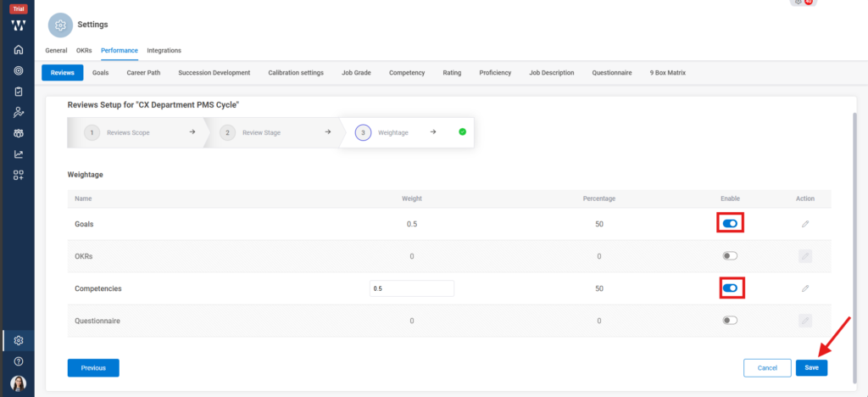
Task: Click the Cancel button
Action: coord(767,367)
